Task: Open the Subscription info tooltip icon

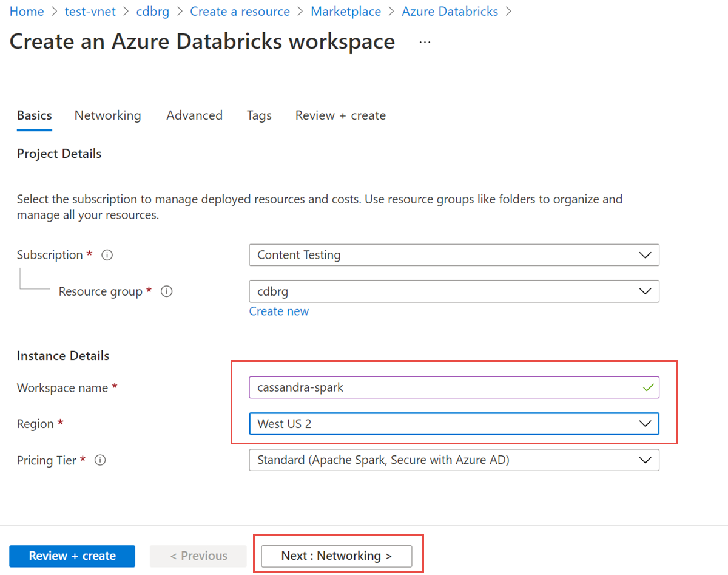Action: pyautogui.click(x=107, y=255)
